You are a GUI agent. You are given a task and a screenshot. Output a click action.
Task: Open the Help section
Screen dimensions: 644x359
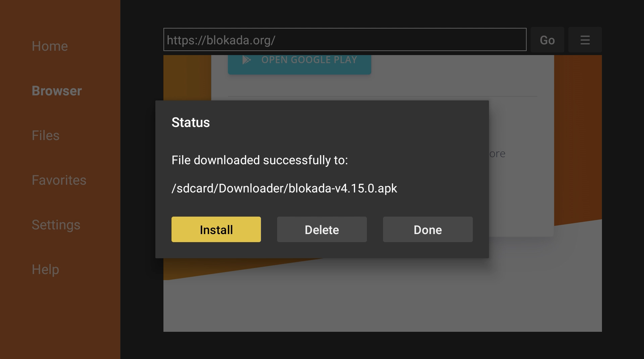coord(45,269)
